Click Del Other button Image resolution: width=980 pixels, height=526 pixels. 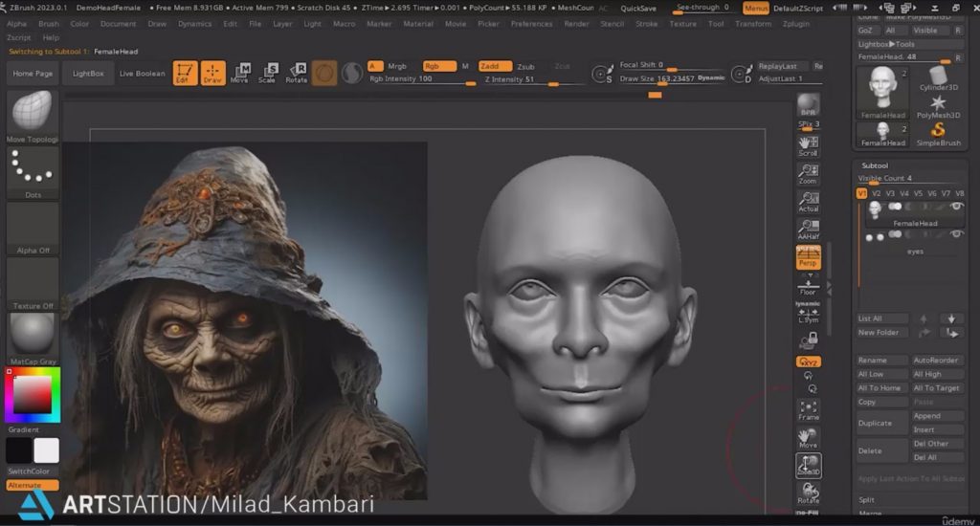(x=937, y=444)
